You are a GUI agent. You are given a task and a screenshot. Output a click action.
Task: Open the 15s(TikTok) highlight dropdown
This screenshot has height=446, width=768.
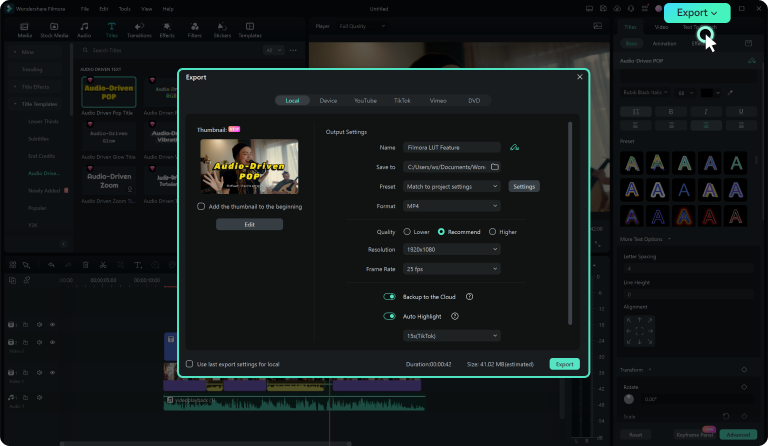pos(452,336)
